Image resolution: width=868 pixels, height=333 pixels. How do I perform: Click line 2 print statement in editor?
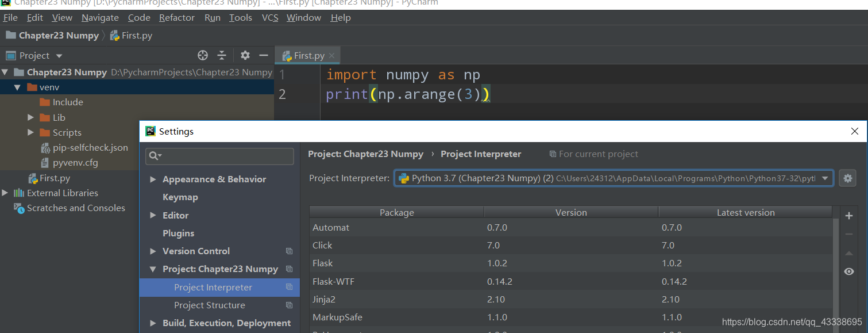408,94
